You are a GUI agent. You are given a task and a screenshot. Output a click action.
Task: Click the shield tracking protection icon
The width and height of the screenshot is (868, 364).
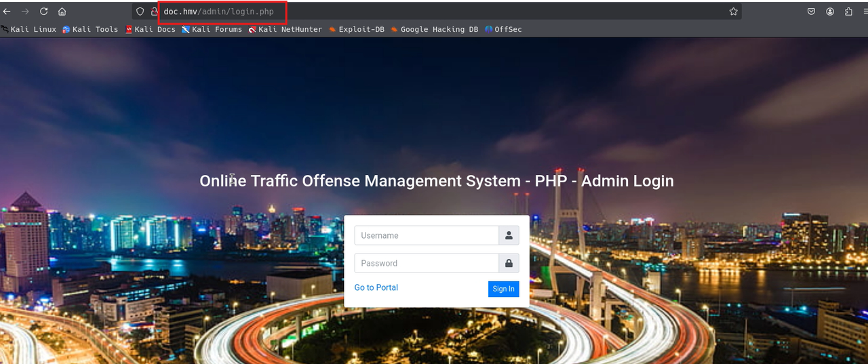[140, 12]
